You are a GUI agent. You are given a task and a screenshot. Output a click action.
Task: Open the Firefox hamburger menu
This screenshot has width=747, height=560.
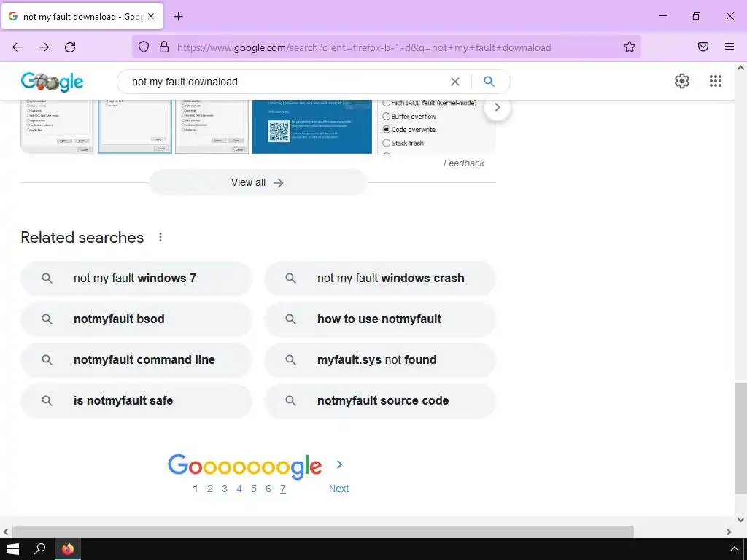click(729, 47)
